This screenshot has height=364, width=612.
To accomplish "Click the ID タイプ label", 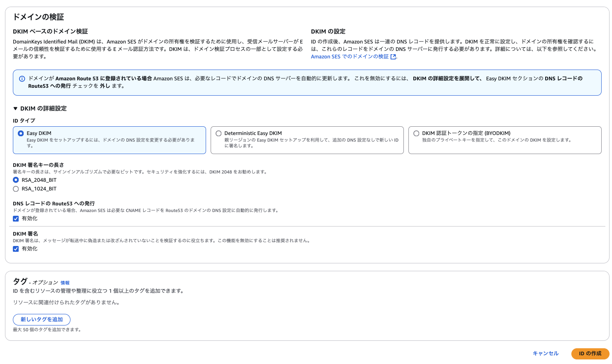I will [x=24, y=121].
